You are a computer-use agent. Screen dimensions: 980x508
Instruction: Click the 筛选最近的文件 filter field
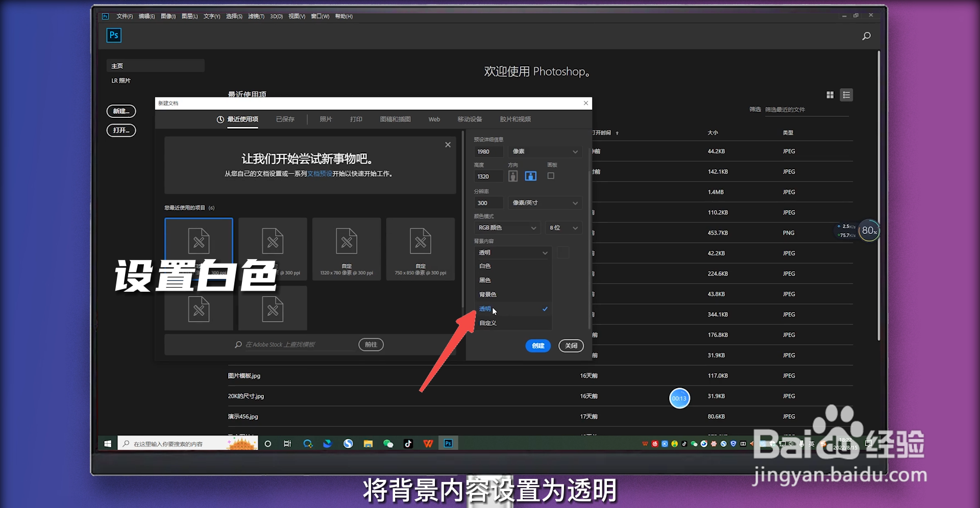[x=806, y=110]
